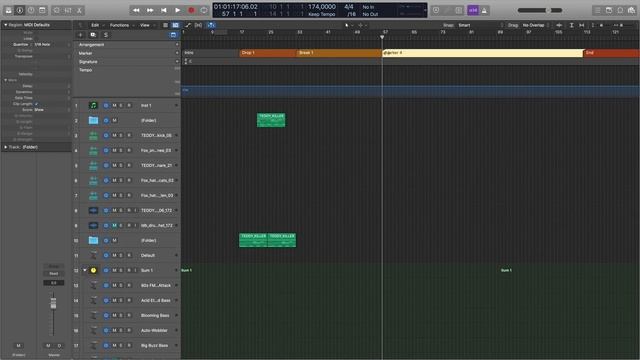Toggle Cycle mode button

pos(204,10)
